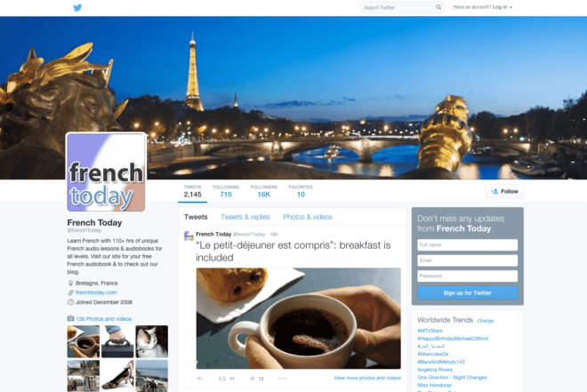
Task: Open the frenchtoday.com website link
Action: (x=96, y=292)
